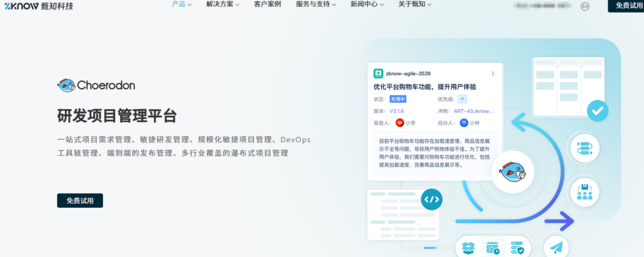Image resolution: width=644 pixels, height=257 pixels.
Task: Click the calendar clock icon
Action: pyautogui.click(x=493, y=248)
